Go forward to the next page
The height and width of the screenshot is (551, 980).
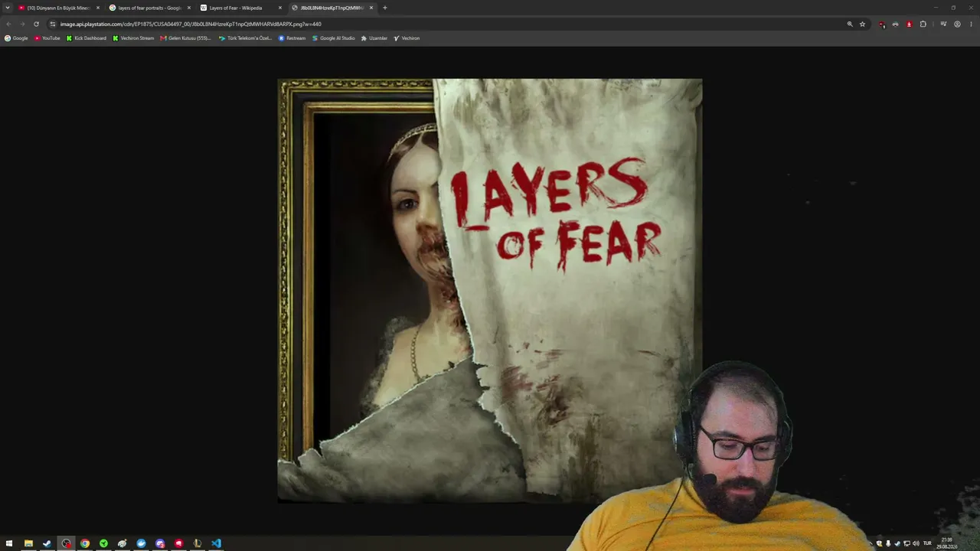click(x=22, y=24)
